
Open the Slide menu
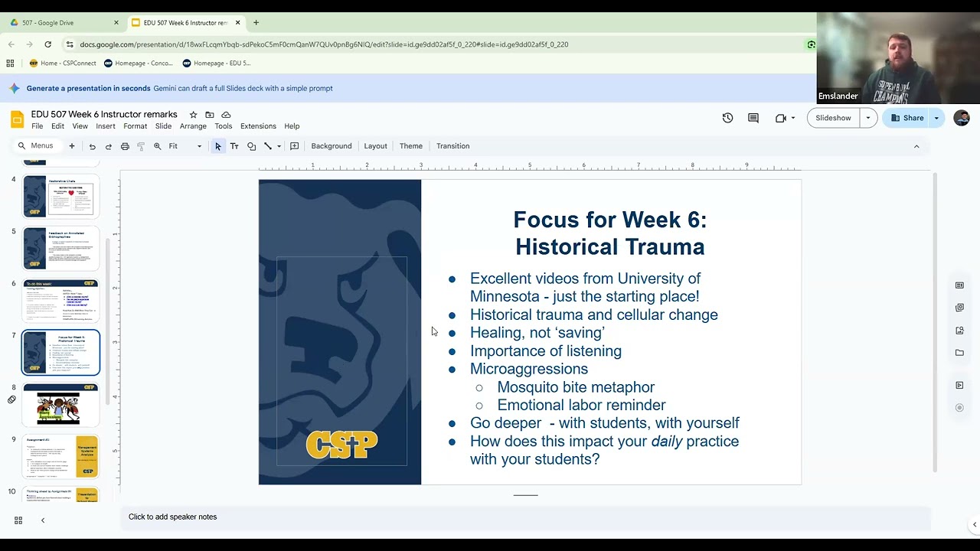click(163, 126)
